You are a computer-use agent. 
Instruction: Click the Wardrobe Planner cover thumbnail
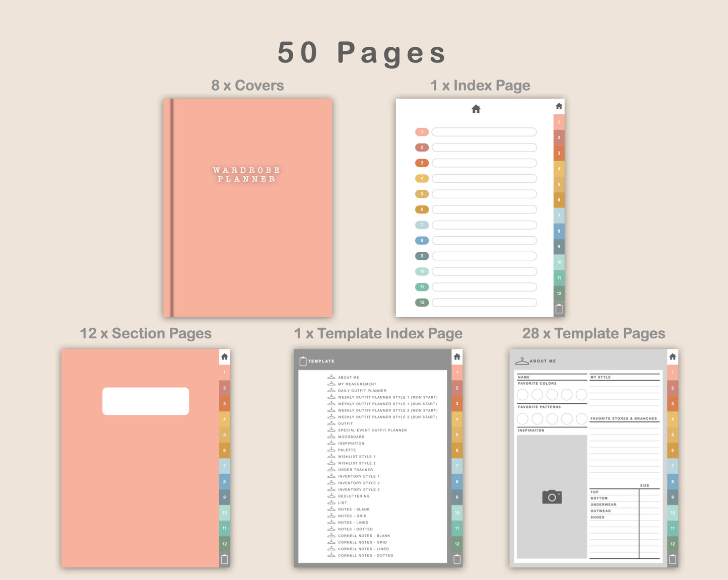tap(247, 207)
